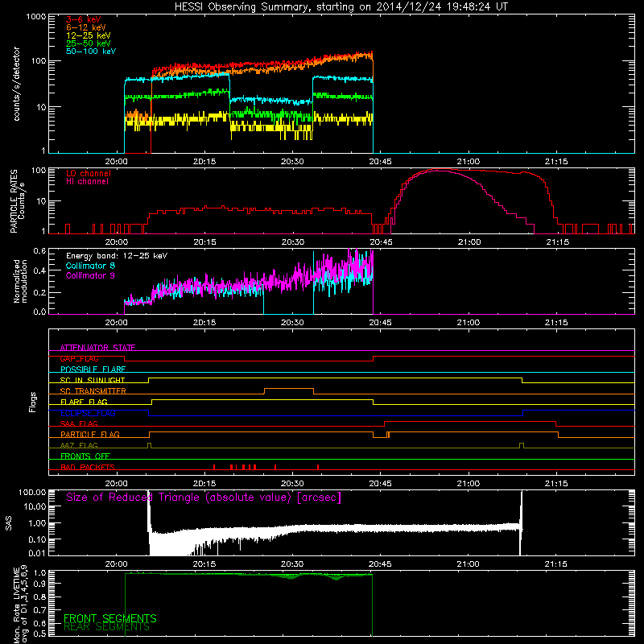Select the '50-100 keV' cyan legend label
The image size is (644, 644).
(x=91, y=52)
